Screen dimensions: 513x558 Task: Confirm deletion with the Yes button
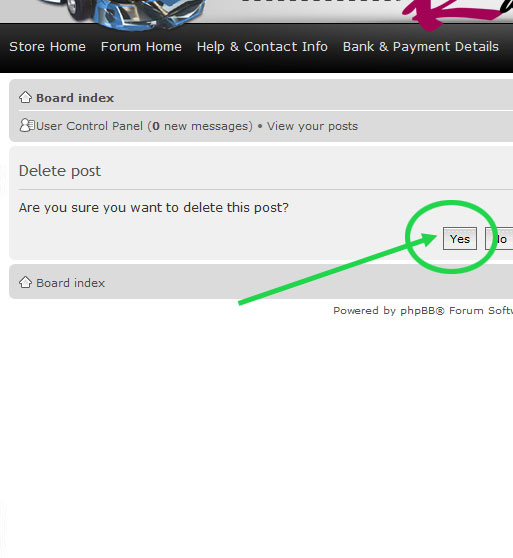(x=460, y=238)
